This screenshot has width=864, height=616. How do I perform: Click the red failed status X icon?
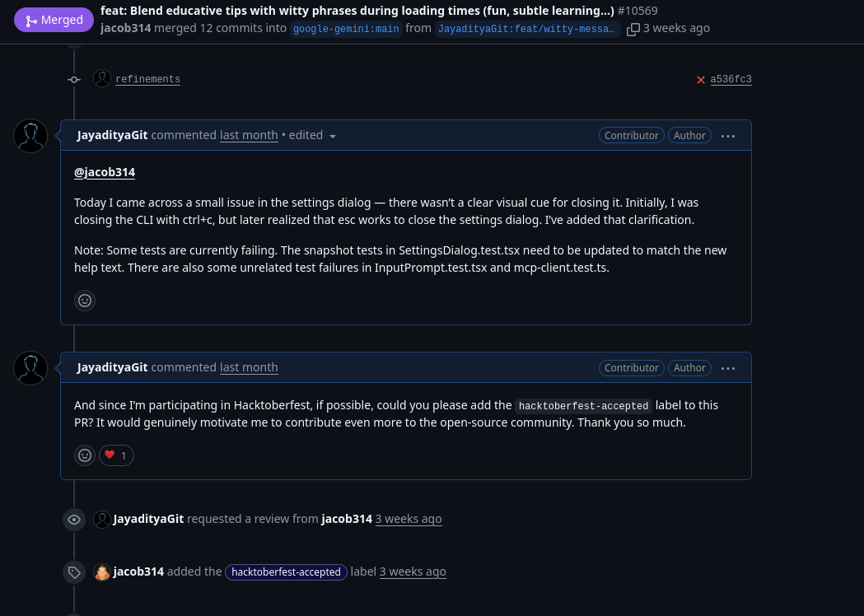(701, 80)
